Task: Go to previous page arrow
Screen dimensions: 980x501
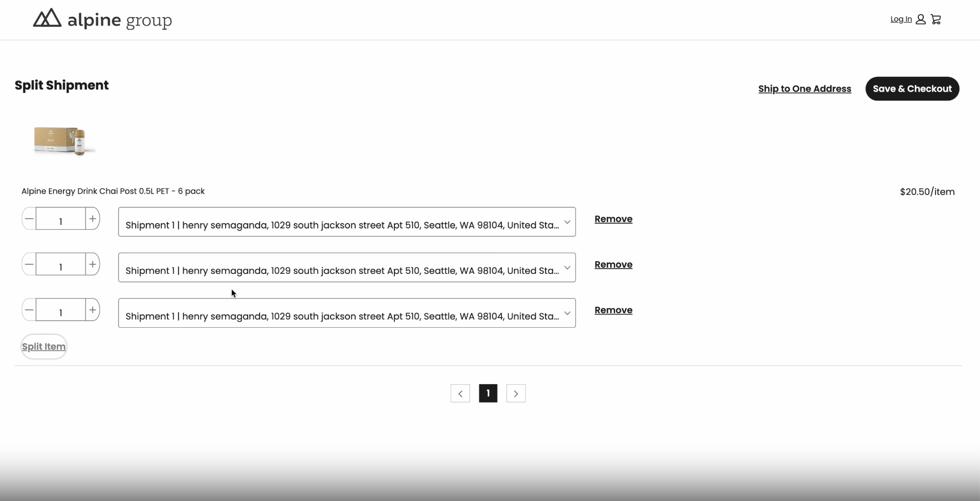Action: 460,393
